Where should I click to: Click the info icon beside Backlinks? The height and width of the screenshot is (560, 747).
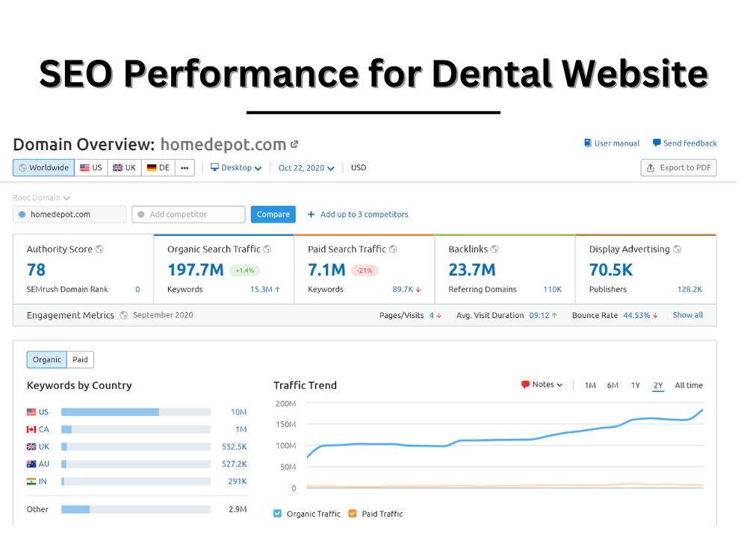point(495,249)
